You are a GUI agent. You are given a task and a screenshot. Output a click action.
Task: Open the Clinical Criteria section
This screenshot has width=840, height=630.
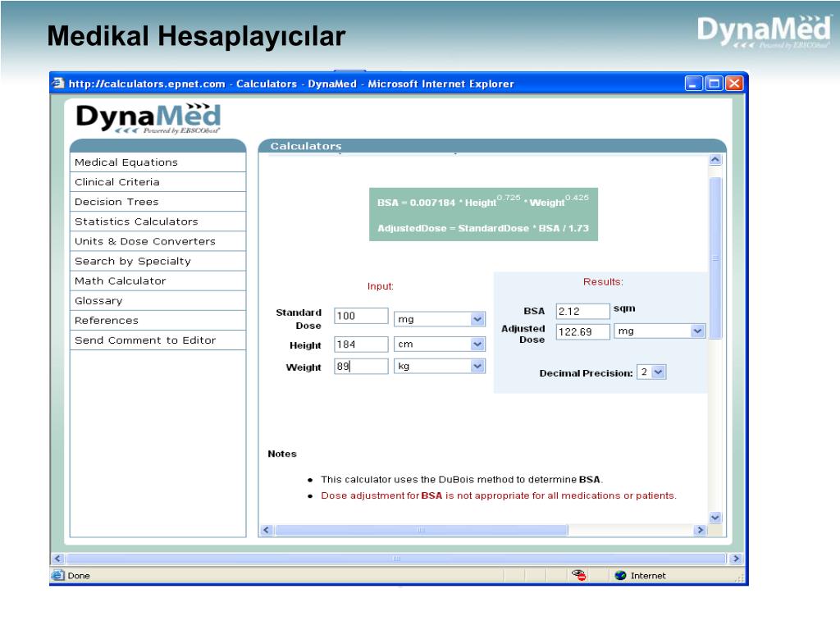[x=158, y=182]
